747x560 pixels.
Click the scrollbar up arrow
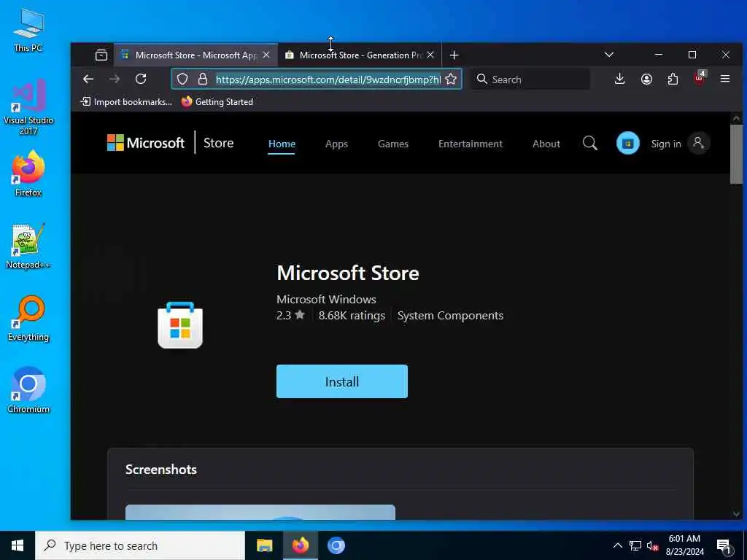click(x=736, y=118)
